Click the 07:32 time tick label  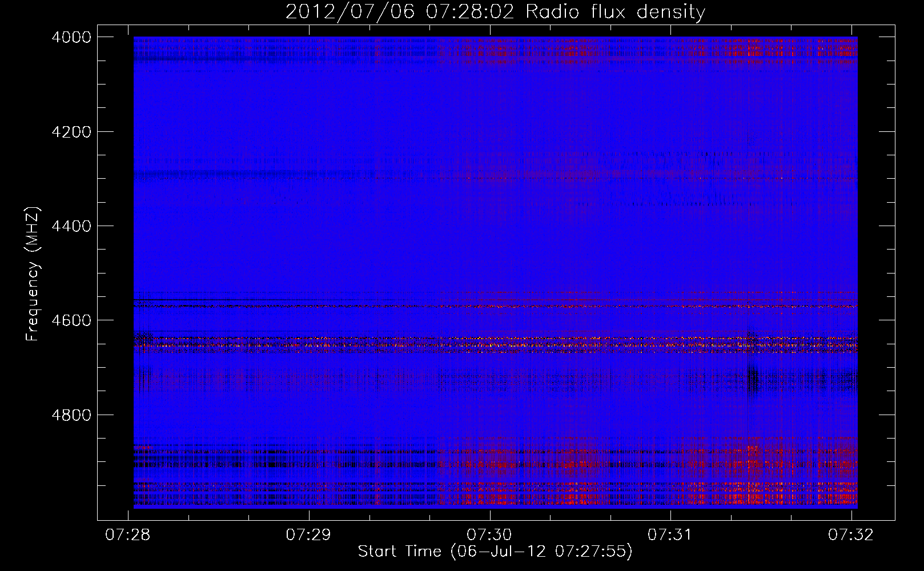click(851, 534)
